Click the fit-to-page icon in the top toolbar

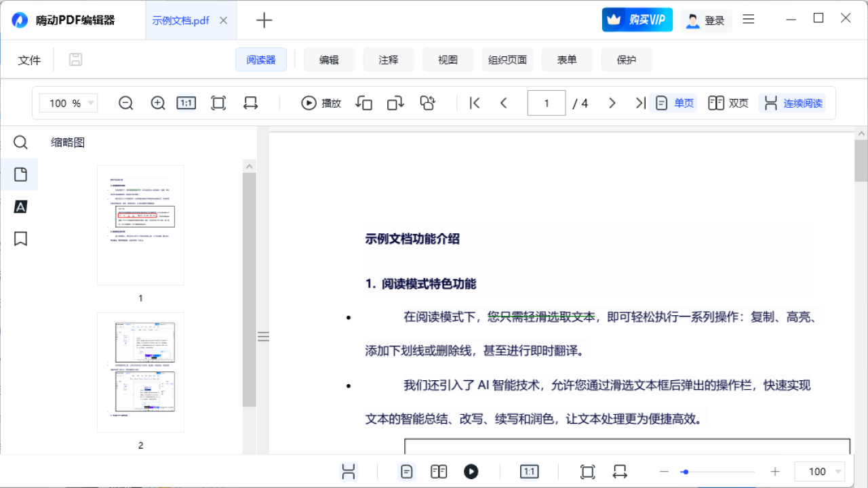218,103
